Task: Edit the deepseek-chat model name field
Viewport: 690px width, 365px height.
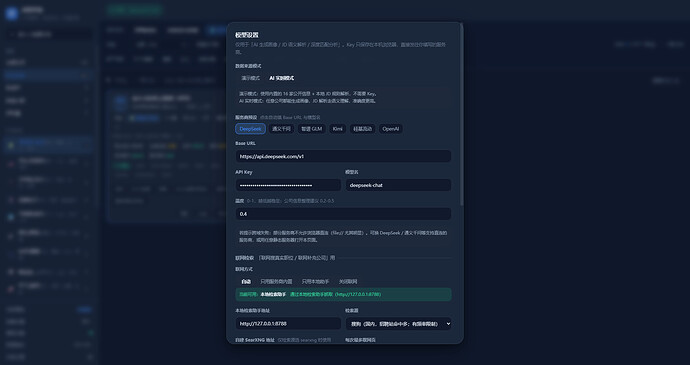Action: pos(398,185)
